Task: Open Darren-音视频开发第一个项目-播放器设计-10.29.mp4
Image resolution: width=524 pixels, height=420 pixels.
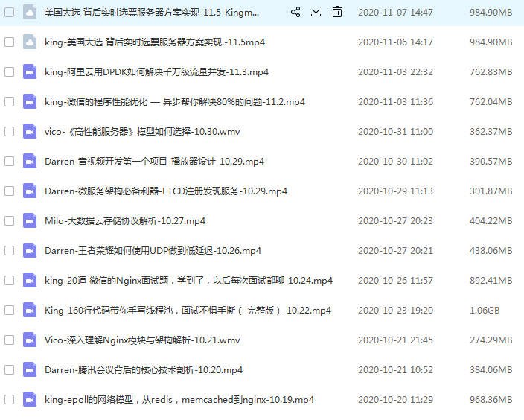Action: click(x=154, y=162)
